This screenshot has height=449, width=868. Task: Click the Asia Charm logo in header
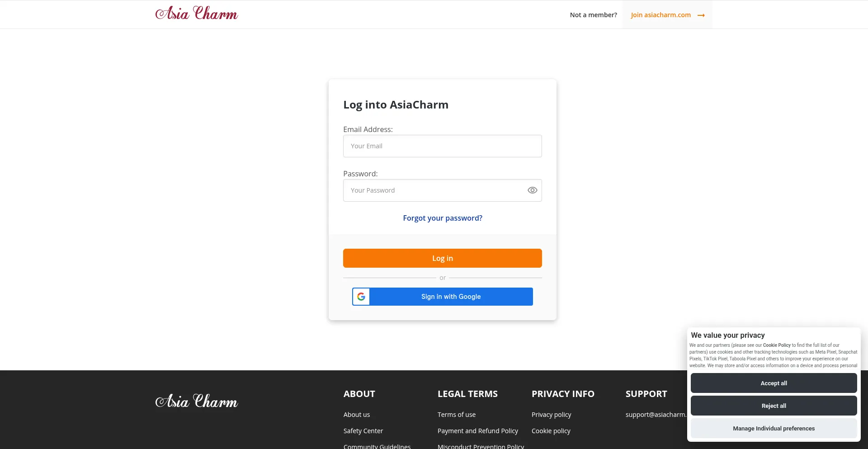pyautogui.click(x=197, y=14)
